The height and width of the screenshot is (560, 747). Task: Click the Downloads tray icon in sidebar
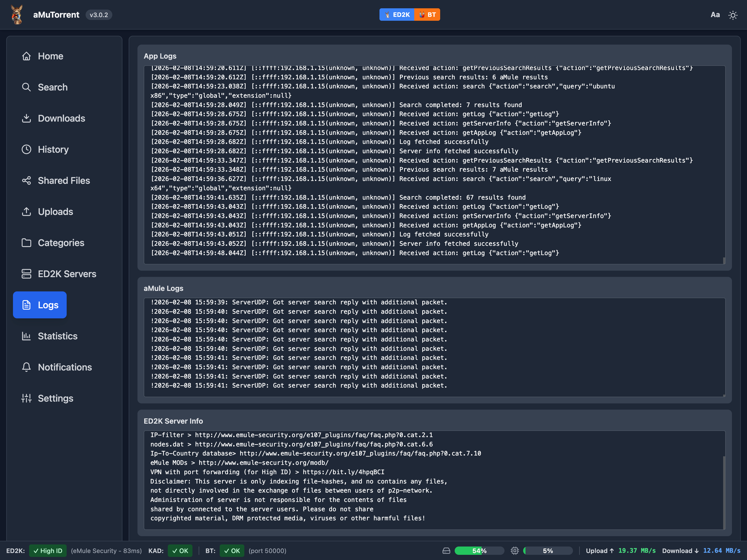click(26, 118)
